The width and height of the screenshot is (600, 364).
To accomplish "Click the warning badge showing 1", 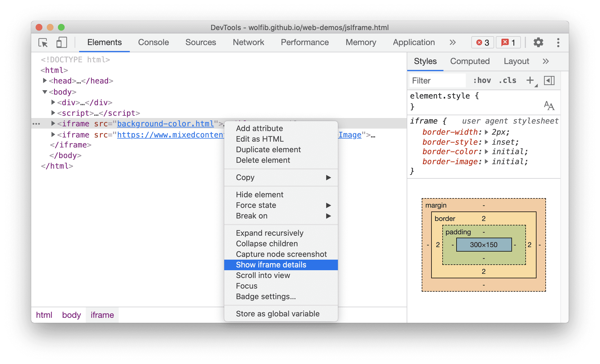I will 507,42.
